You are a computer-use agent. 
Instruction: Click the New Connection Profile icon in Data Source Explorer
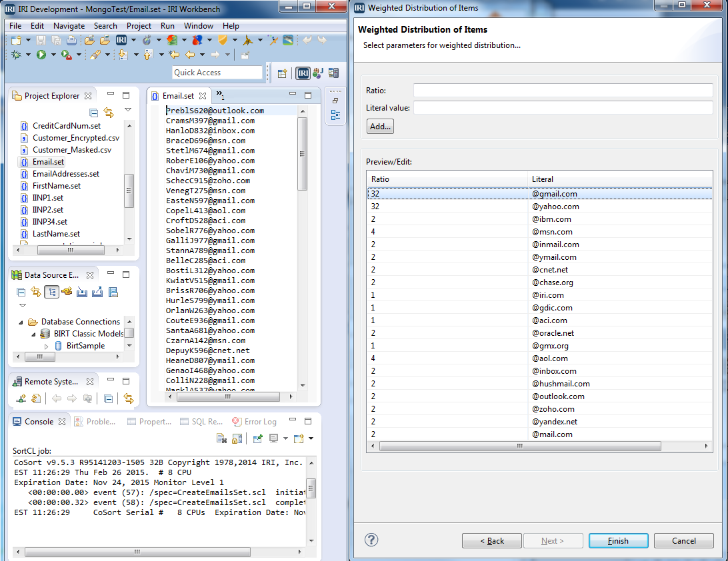tap(67, 292)
